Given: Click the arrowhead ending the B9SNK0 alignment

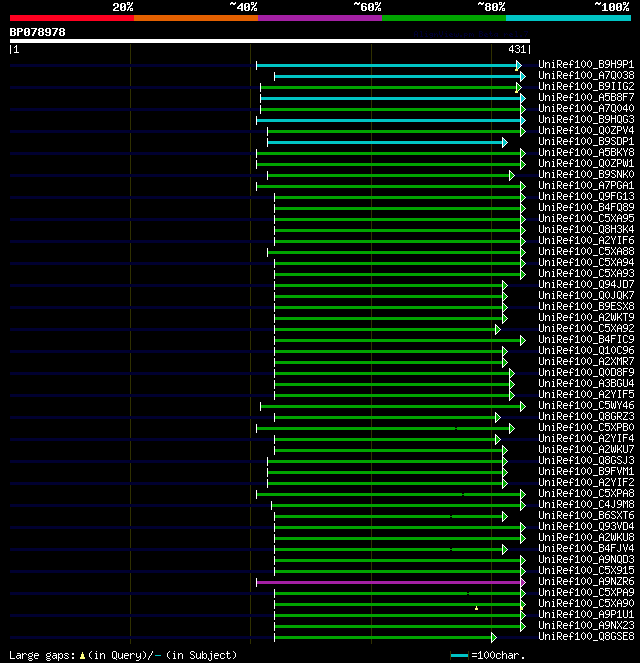Looking at the screenshot, I should coord(512,175).
